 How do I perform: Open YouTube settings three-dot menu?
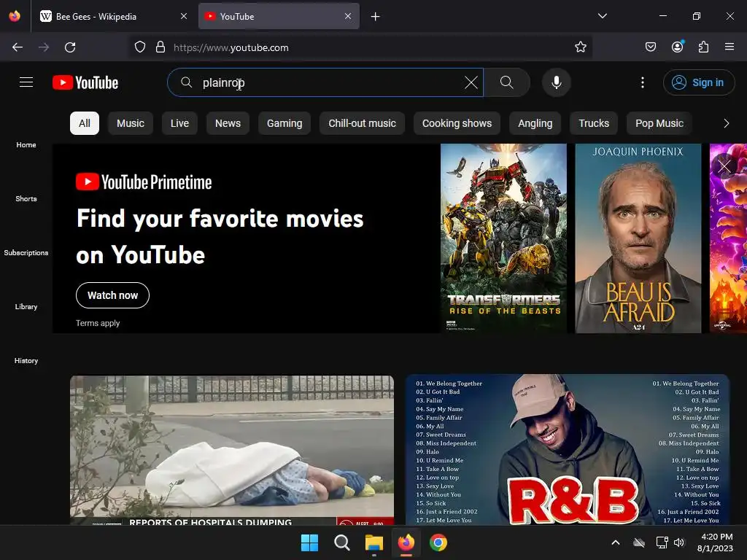click(642, 82)
